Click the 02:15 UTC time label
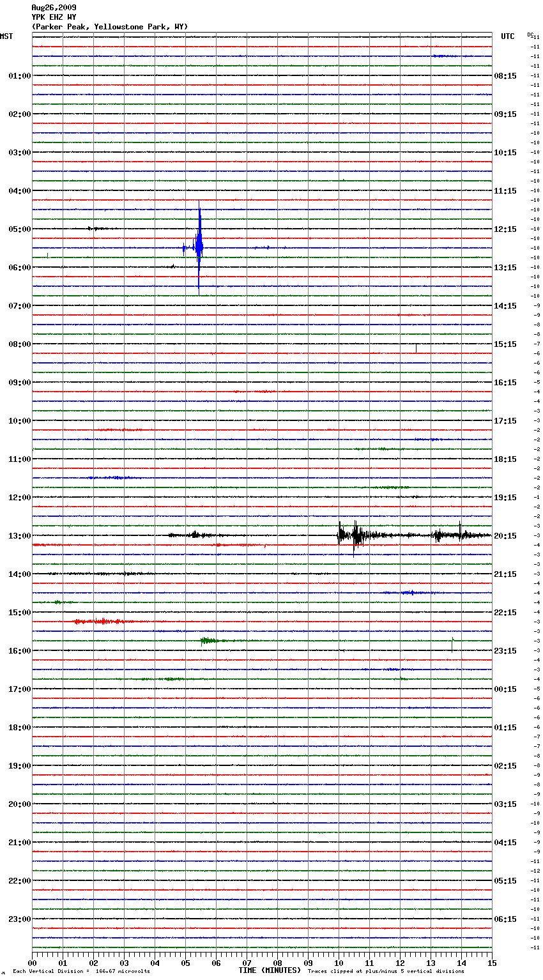This screenshot has height=980, width=543. click(x=505, y=766)
